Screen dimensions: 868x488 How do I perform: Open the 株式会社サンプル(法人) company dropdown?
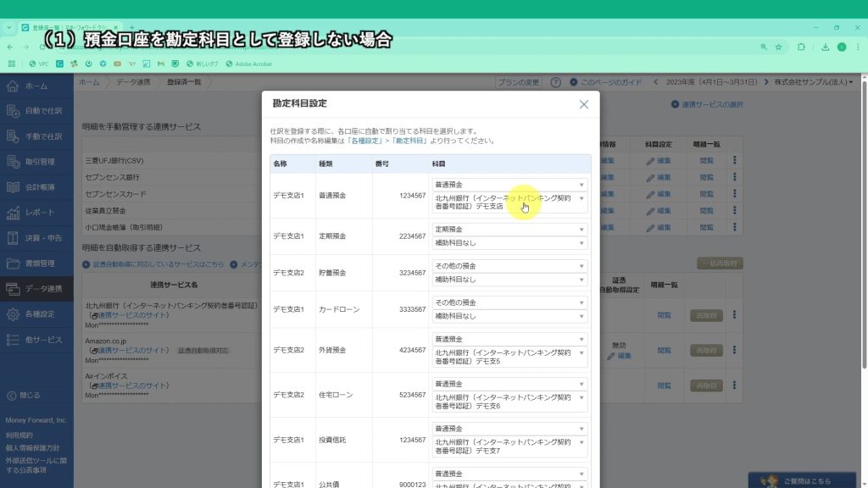(x=813, y=82)
